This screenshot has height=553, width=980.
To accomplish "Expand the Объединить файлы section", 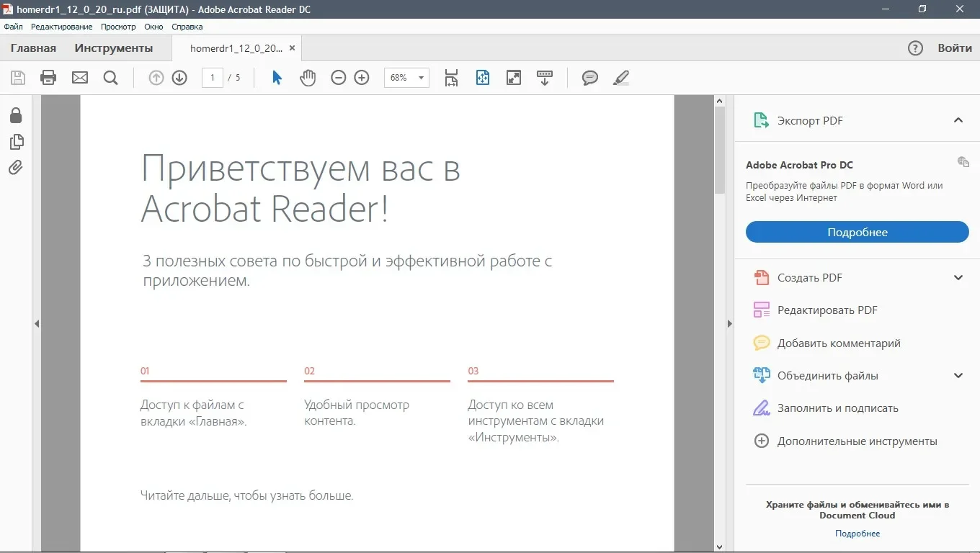I will pos(958,376).
